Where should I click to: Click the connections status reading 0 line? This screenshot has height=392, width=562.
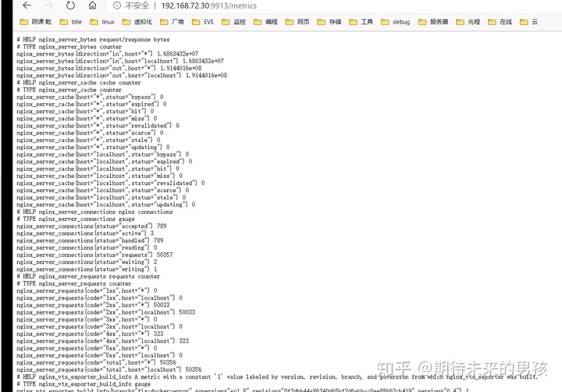pyautogui.click(x=87, y=248)
